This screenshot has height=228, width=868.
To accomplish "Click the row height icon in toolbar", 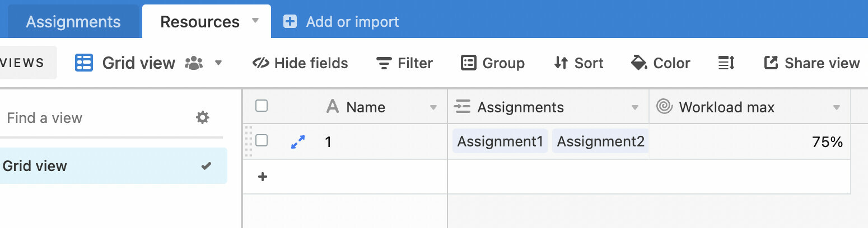I will click(x=726, y=63).
